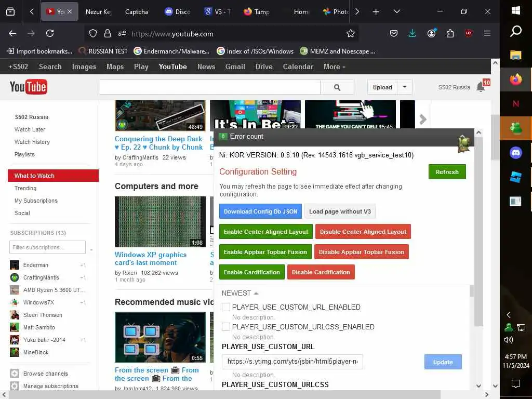The height and width of the screenshot is (399, 532).
Task: Open the tracking protection shield icon
Action: [x=93, y=33]
